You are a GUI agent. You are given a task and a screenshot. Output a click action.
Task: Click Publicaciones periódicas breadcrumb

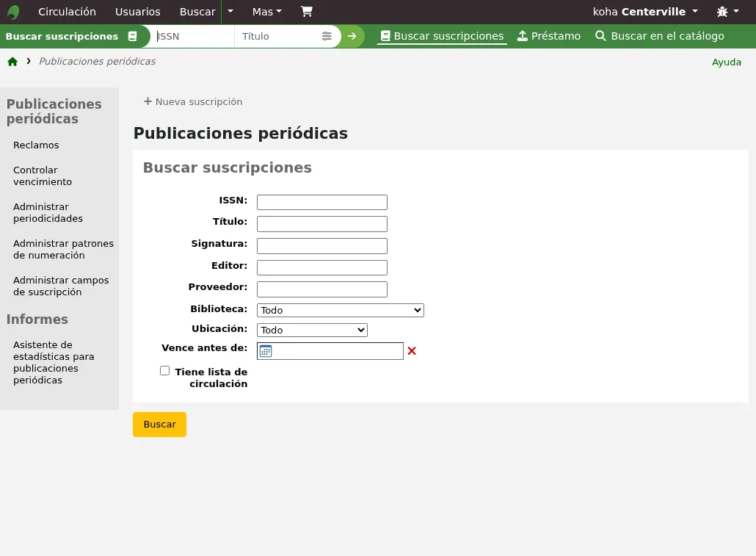click(x=97, y=61)
